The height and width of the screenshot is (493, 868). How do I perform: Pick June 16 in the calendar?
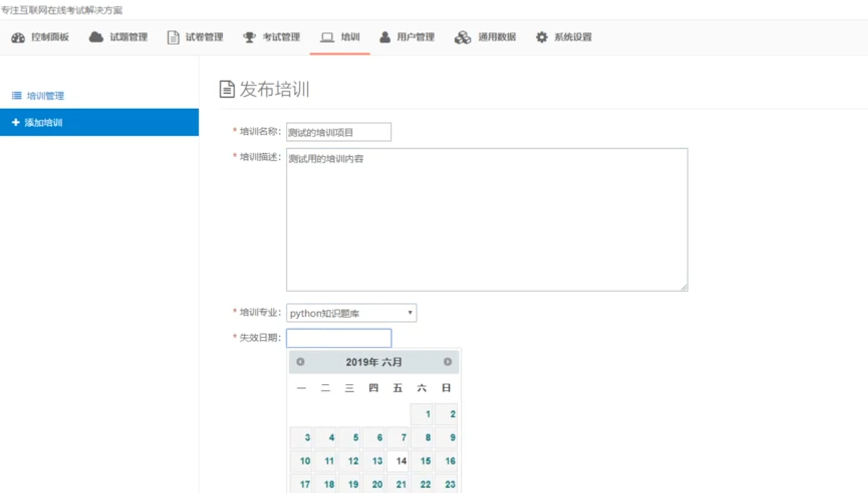pos(447,461)
